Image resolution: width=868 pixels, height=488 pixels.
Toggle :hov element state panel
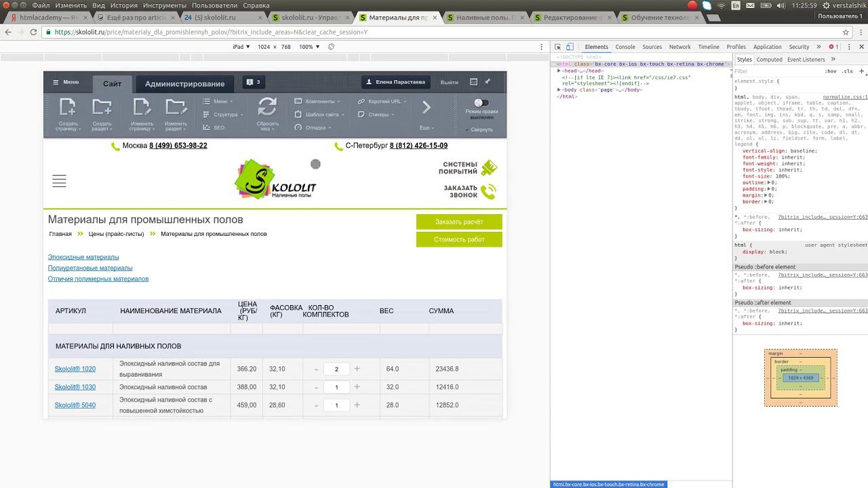830,71
